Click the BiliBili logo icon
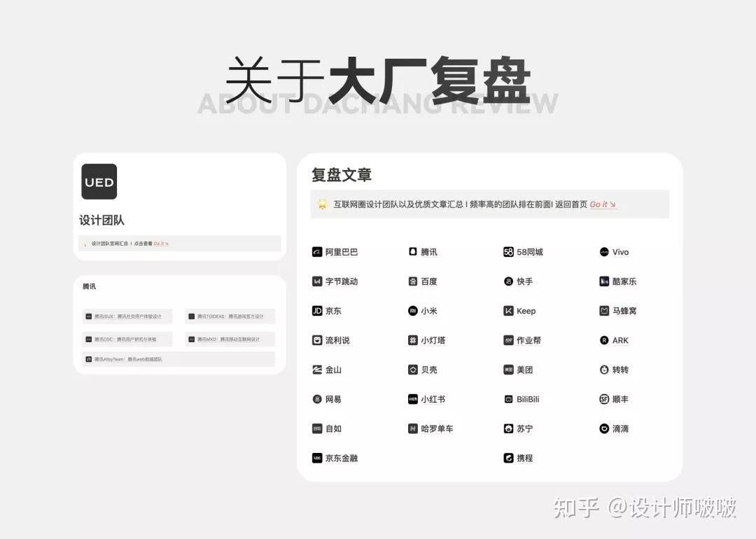 [508, 399]
